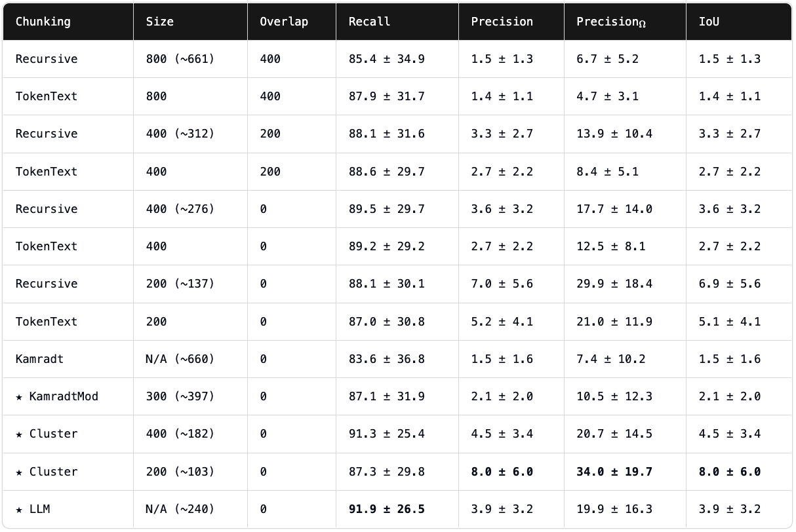This screenshot has width=796, height=532.
Task: Click the bold 34.0 ± 19.7 cell
Action: pyautogui.click(x=614, y=472)
